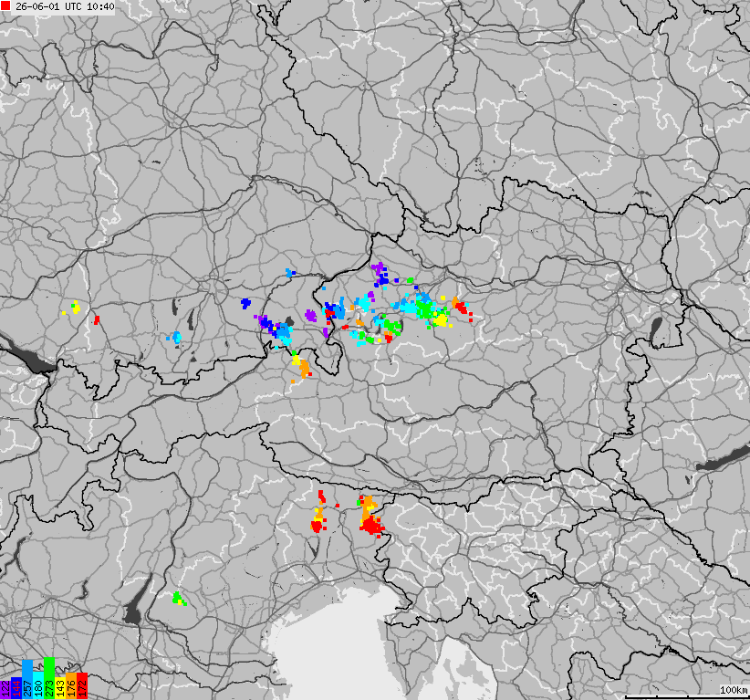This screenshot has height=700, width=750.
Task: Click the purple legend bar labeled 122
Action: (5, 689)
